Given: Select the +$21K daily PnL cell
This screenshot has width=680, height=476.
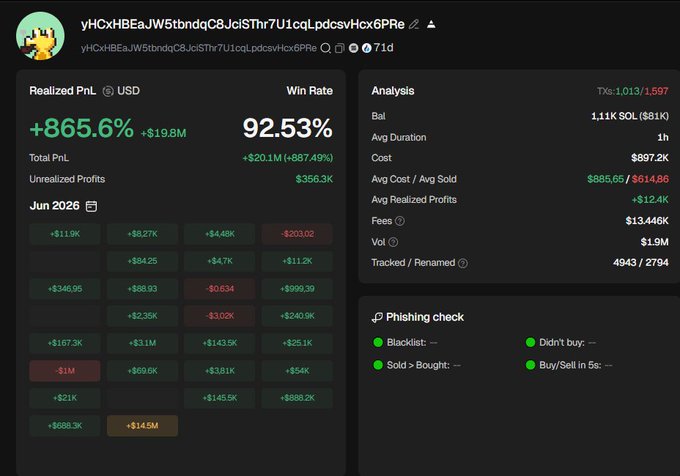Looking at the screenshot, I should coord(65,398).
